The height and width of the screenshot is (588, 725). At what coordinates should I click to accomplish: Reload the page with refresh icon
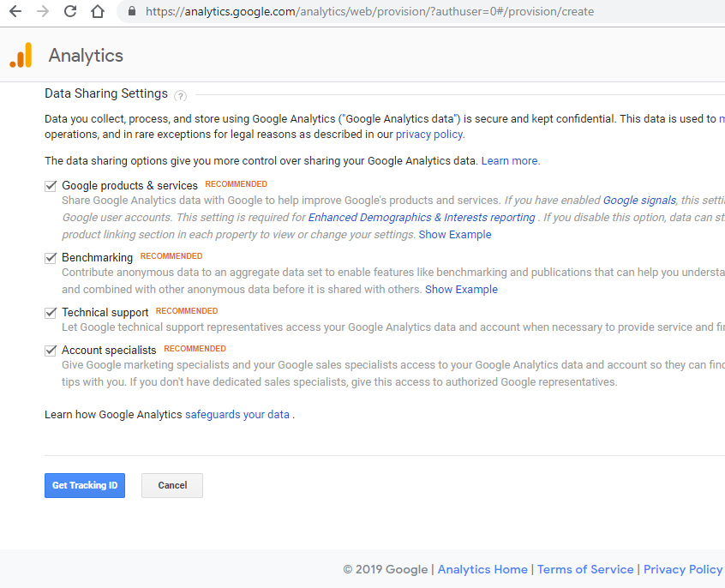(x=70, y=11)
